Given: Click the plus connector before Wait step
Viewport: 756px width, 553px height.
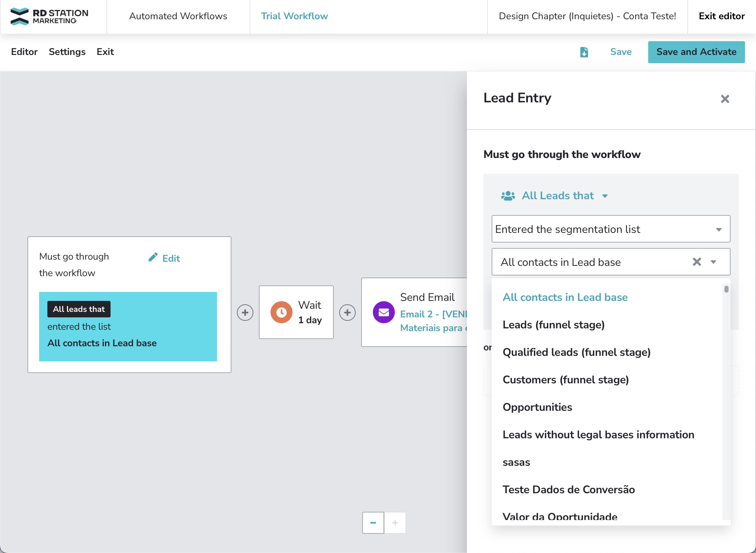Looking at the screenshot, I should pyautogui.click(x=245, y=313).
